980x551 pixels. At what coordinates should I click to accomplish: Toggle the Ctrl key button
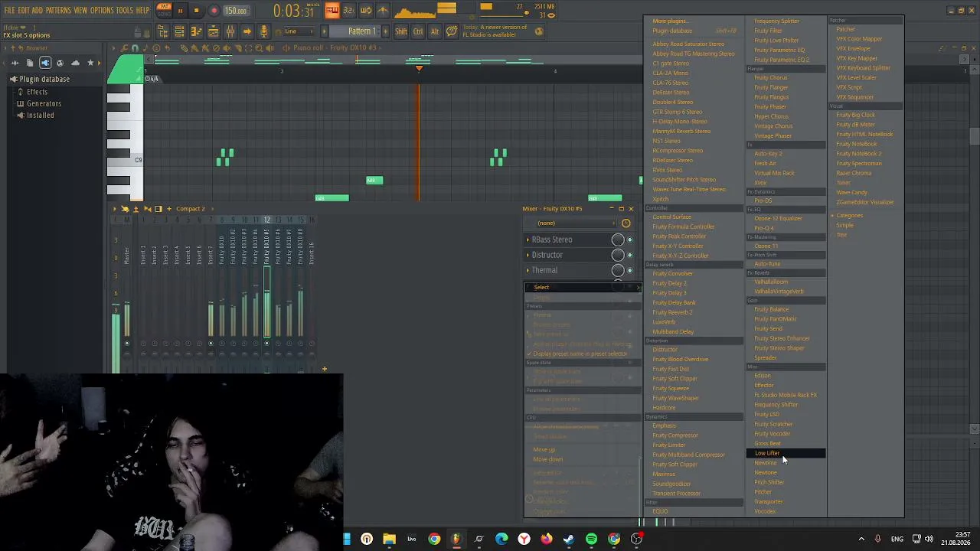418,31
